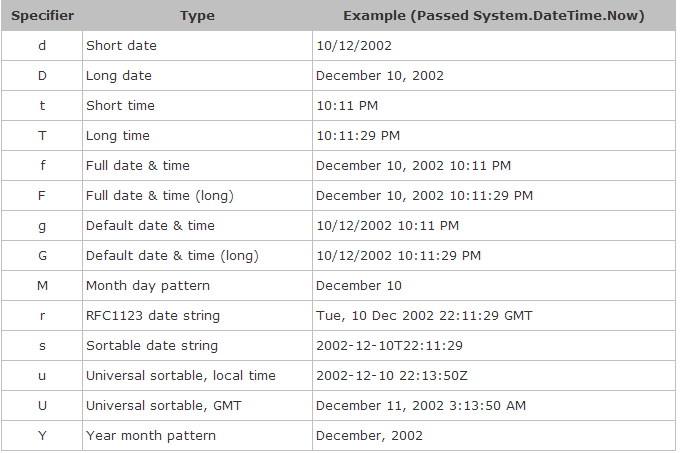Screen dimensions: 680x453
Task: Select the 't' specifier cell
Action: (42, 106)
